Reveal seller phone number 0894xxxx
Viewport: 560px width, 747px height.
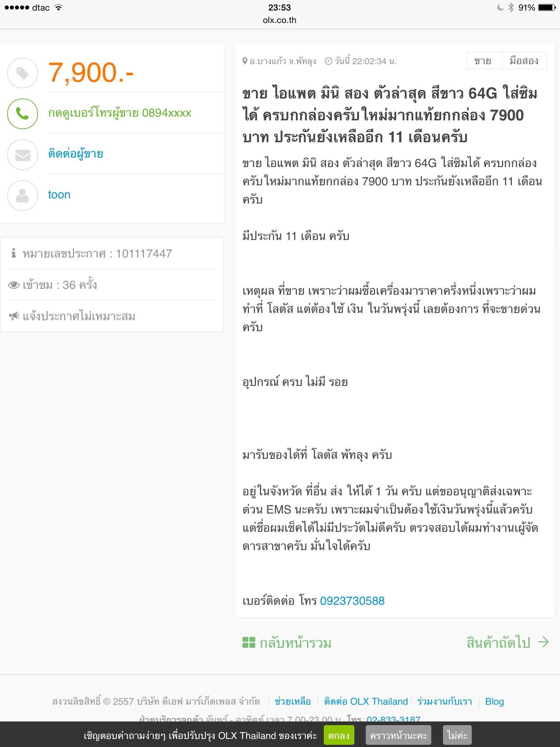pyautogui.click(x=120, y=113)
